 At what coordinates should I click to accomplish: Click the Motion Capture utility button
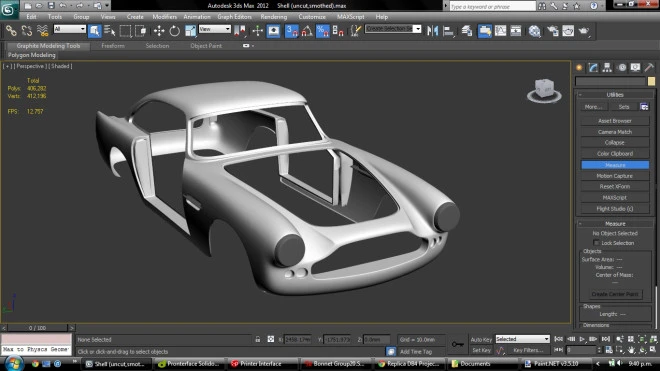pyautogui.click(x=615, y=176)
